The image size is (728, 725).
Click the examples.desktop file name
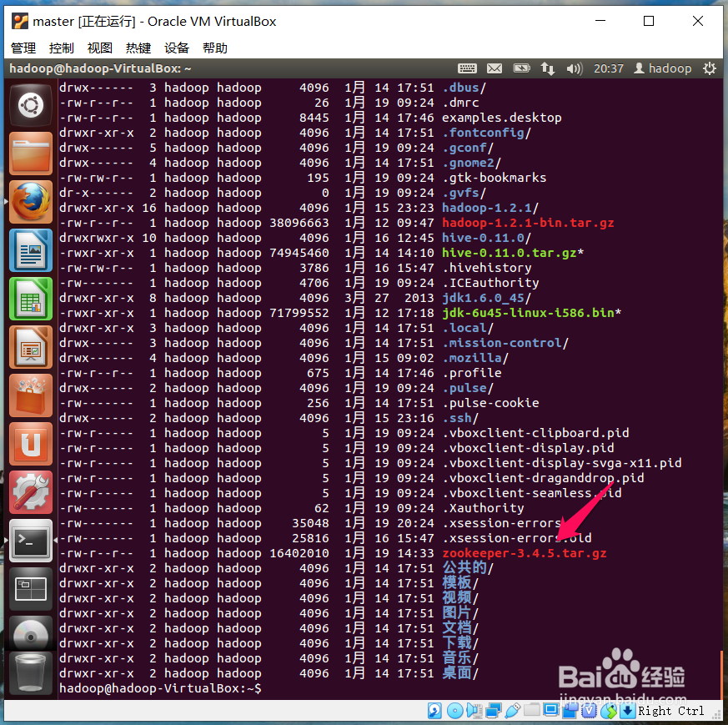pyautogui.click(x=501, y=118)
